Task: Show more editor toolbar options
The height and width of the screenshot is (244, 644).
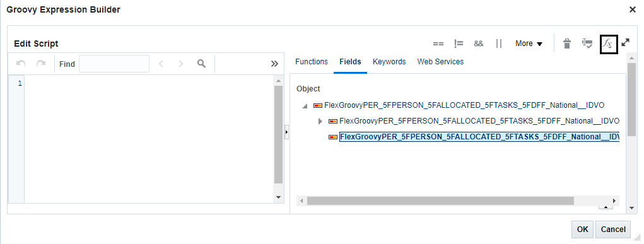Action: click(x=274, y=64)
